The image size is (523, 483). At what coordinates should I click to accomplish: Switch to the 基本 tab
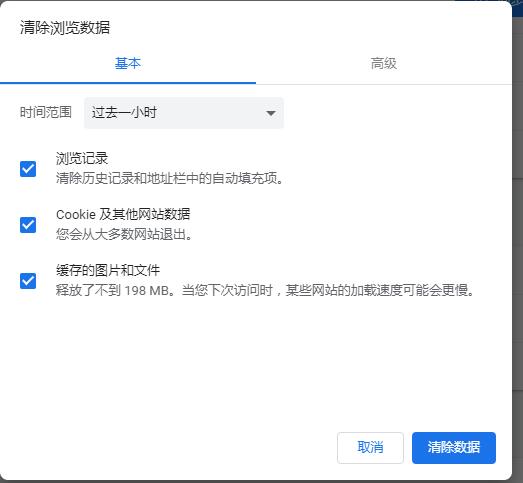point(128,63)
